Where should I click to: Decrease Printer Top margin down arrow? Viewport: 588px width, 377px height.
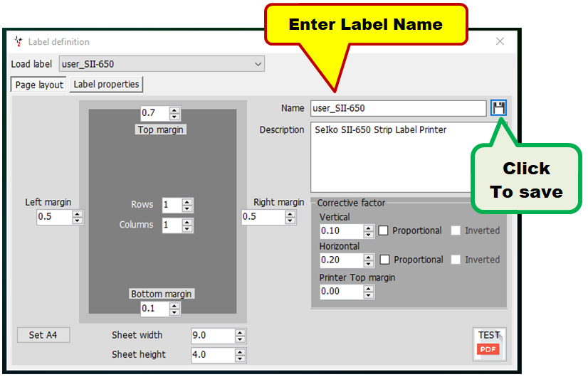tap(369, 295)
